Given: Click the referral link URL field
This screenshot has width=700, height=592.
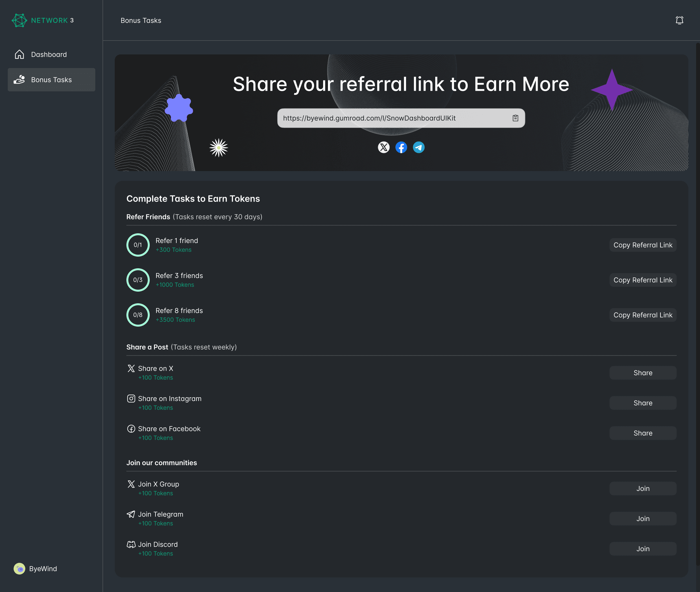Looking at the screenshot, I should point(369,118).
